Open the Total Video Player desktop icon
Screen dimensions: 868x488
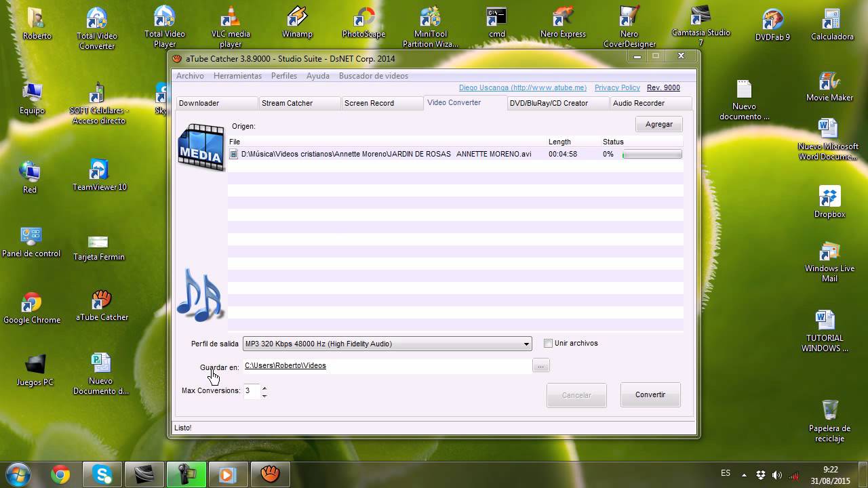[164, 27]
